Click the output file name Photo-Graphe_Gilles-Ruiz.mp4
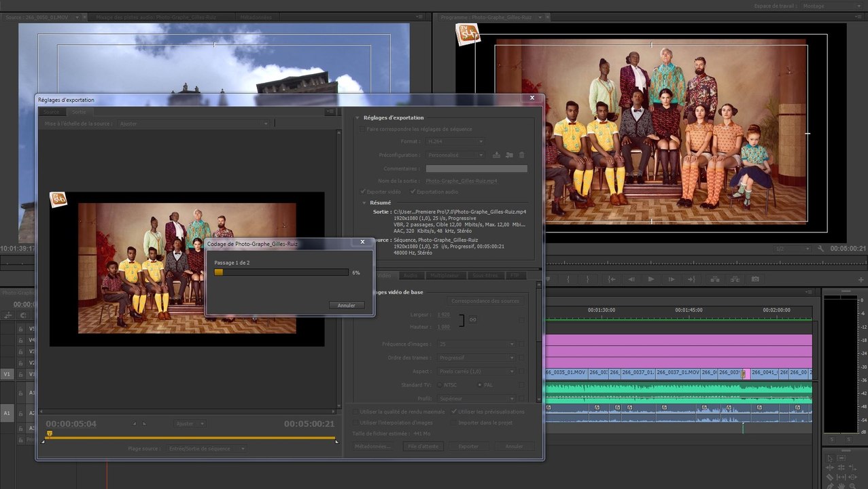Image resolution: width=868 pixels, height=489 pixels. click(x=462, y=181)
